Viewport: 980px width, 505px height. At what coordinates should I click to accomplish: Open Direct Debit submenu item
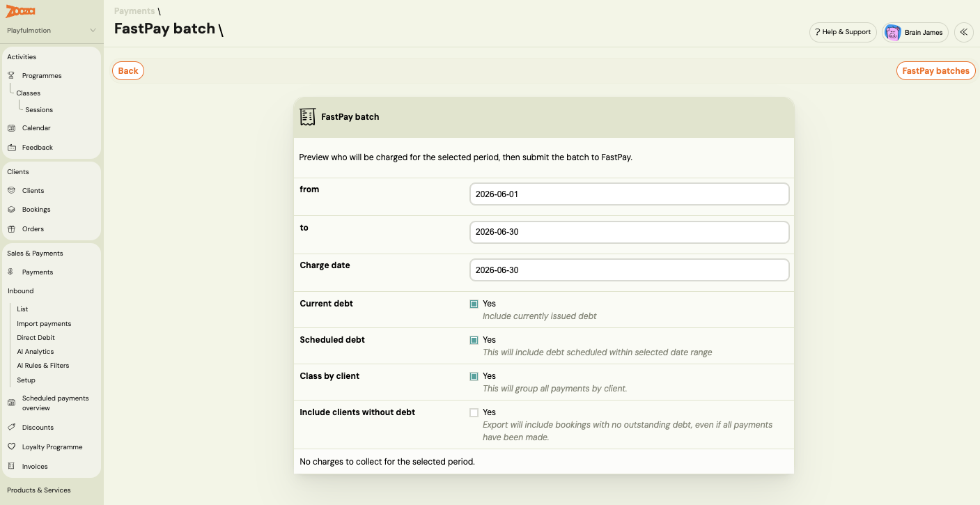point(36,338)
